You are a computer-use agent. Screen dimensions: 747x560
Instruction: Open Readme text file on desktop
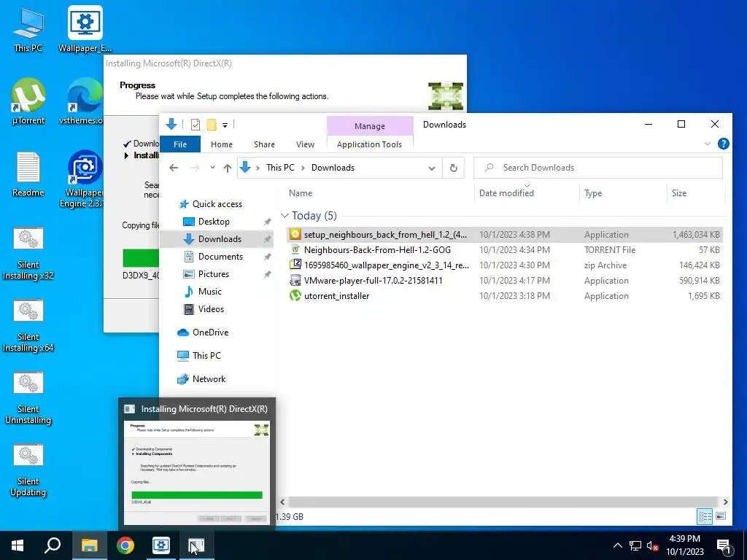tap(28, 174)
